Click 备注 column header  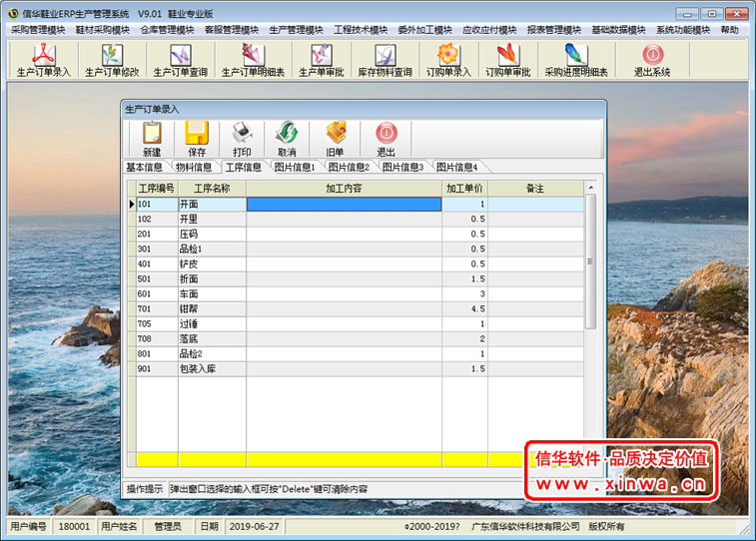click(535, 189)
